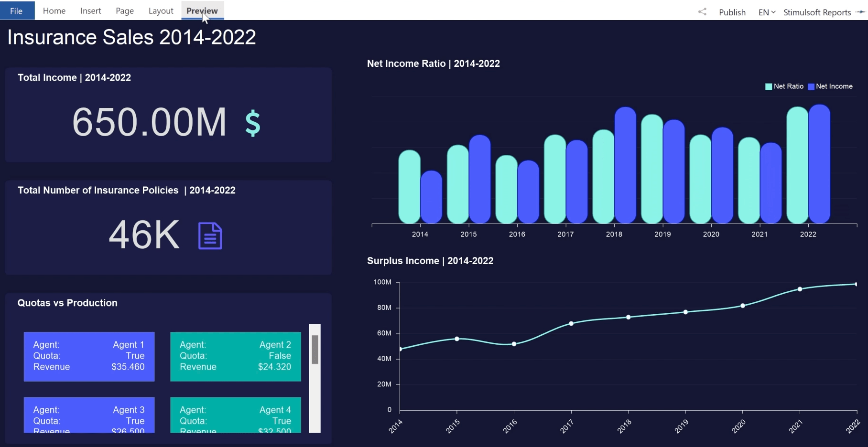
Task: Click the 2019 point on Surplus Income line
Action: click(x=685, y=312)
